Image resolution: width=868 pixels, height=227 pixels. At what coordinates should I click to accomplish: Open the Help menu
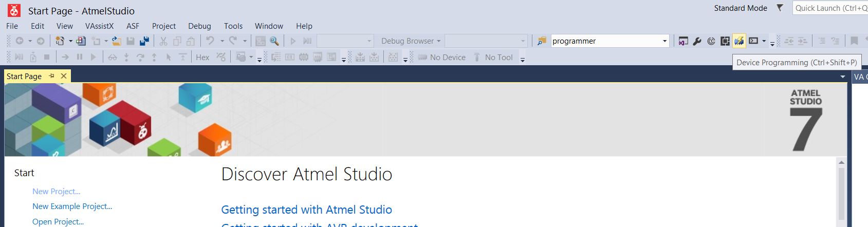click(304, 26)
